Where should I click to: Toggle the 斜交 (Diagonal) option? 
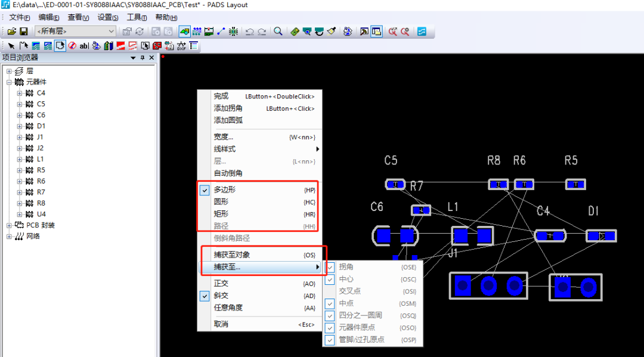pos(221,296)
